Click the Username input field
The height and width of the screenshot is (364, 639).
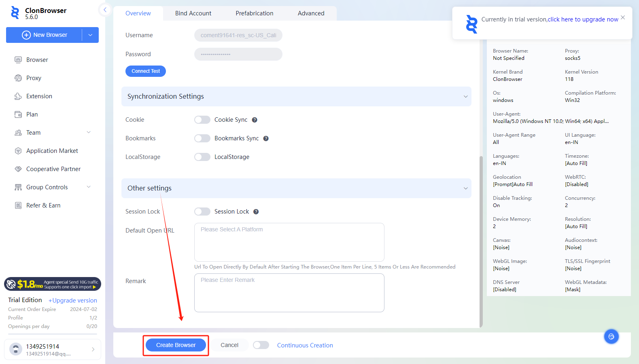(238, 35)
